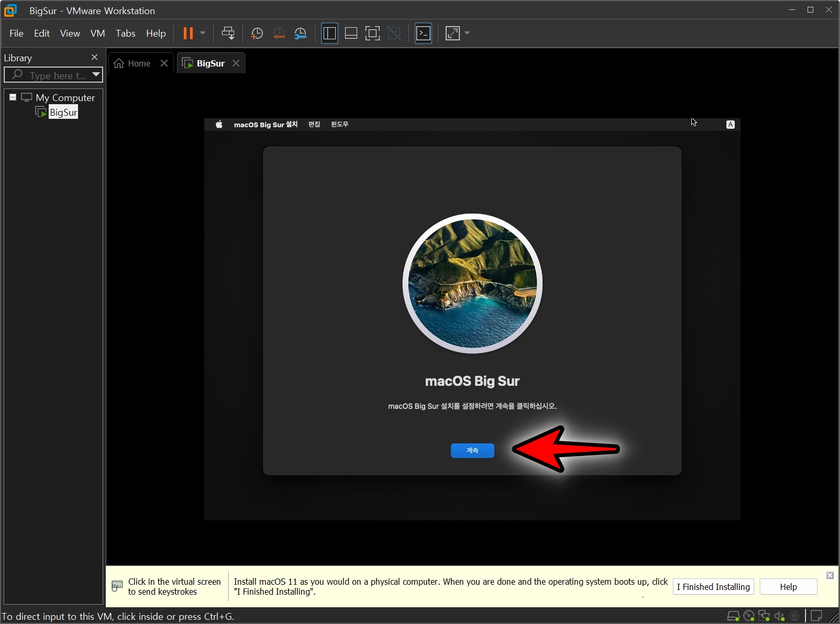Toggle the console view button
The height and width of the screenshot is (624, 840).
[x=423, y=34]
